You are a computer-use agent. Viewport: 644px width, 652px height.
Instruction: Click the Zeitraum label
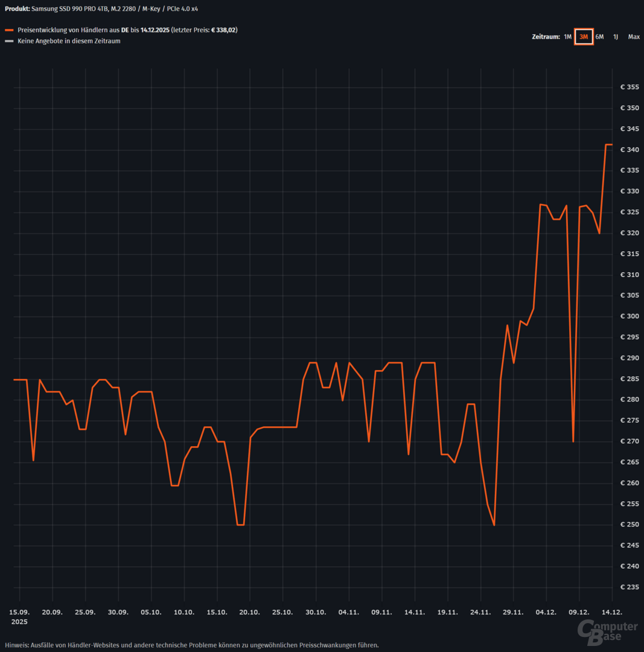pos(546,37)
